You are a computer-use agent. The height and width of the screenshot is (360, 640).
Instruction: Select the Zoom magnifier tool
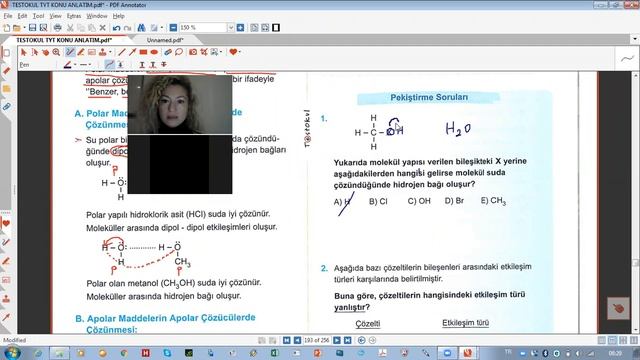56,52
